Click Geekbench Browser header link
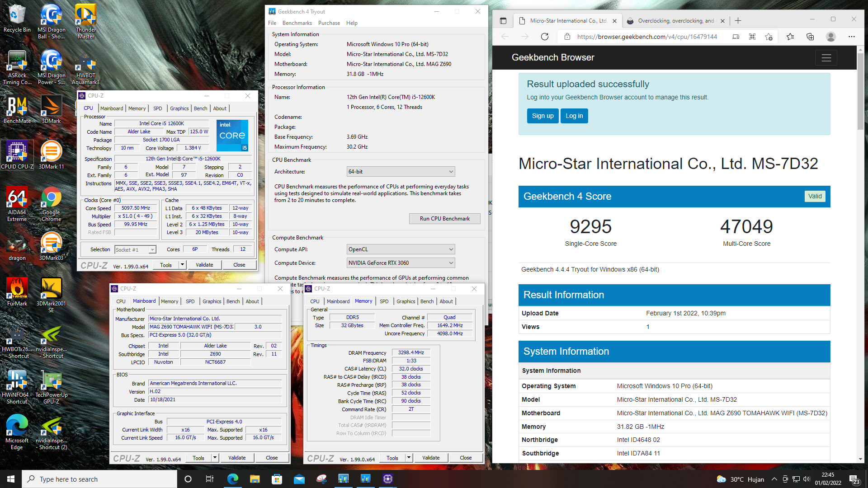The height and width of the screenshot is (488, 868). point(553,57)
